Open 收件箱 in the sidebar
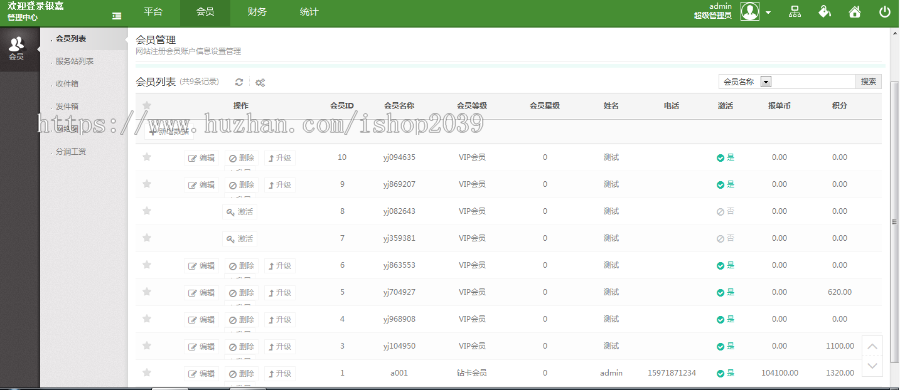This screenshot has width=900, height=390. pyautogui.click(x=67, y=84)
